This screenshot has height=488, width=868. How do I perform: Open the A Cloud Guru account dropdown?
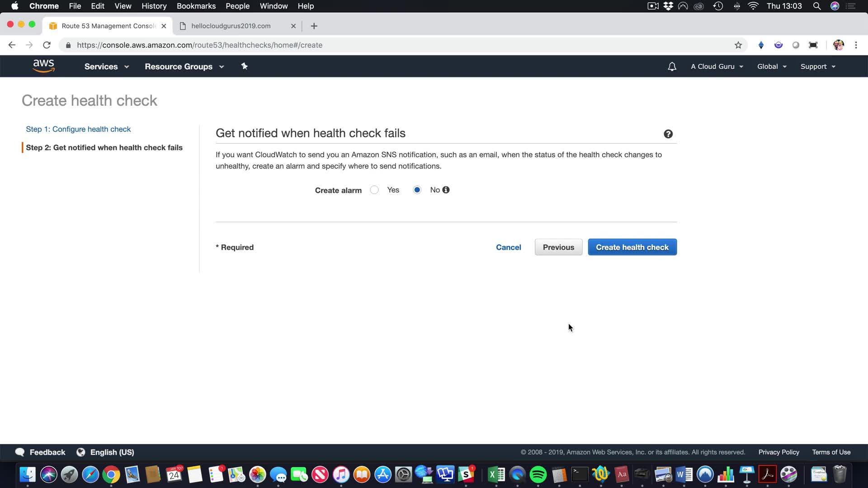[x=717, y=66]
